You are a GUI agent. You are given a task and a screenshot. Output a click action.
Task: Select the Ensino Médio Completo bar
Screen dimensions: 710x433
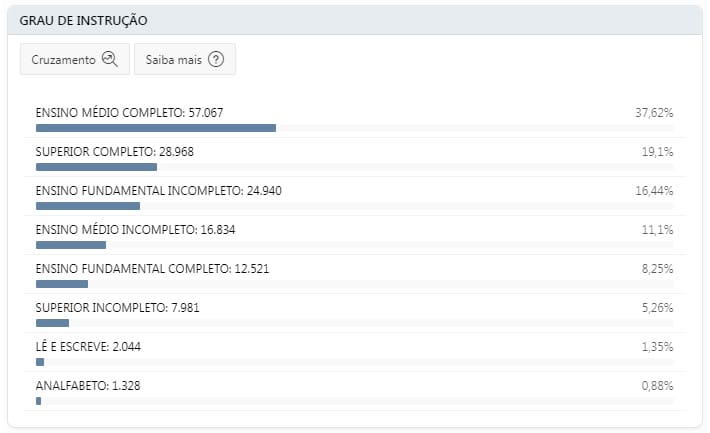coord(156,128)
